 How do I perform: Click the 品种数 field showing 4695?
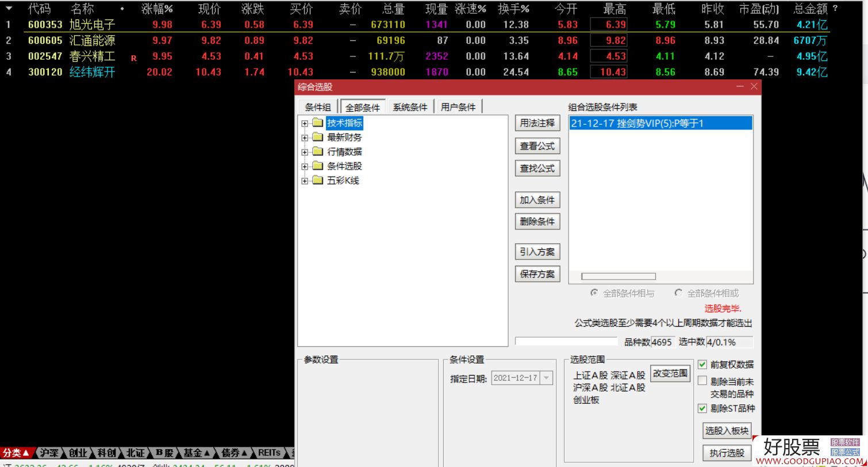point(662,342)
